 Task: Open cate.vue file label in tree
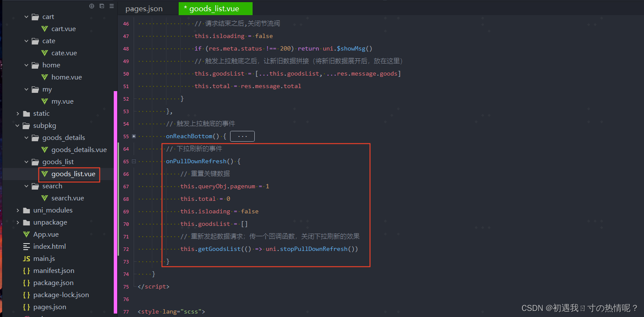(x=64, y=53)
